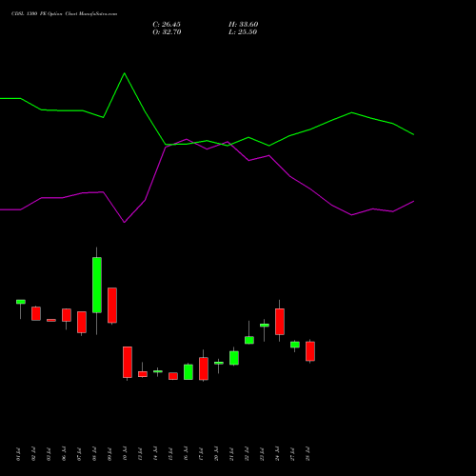Select the low value L: 25.50
476x476 pixels.
243,32
